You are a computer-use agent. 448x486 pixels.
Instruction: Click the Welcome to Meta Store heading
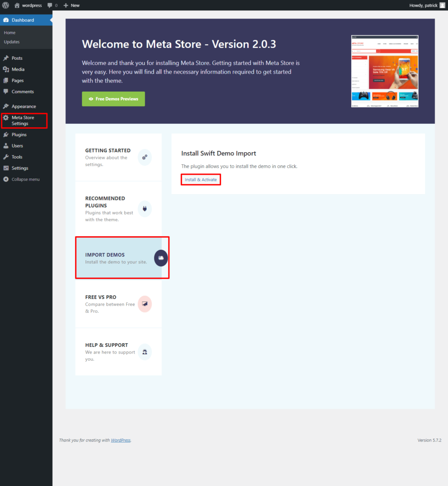(x=179, y=44)
